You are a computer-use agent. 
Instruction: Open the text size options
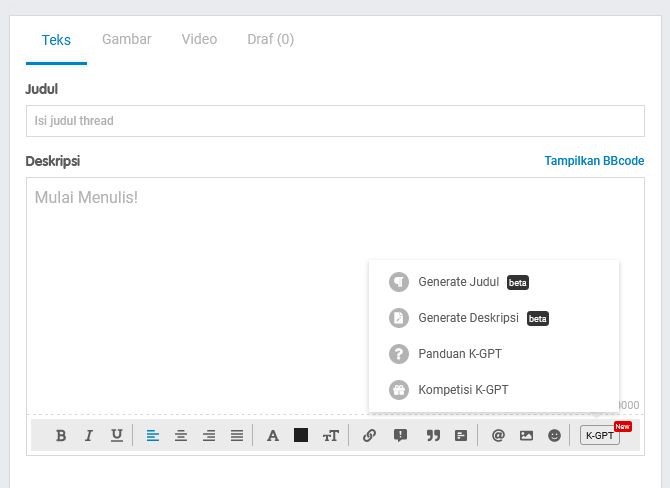click(330, 436)
